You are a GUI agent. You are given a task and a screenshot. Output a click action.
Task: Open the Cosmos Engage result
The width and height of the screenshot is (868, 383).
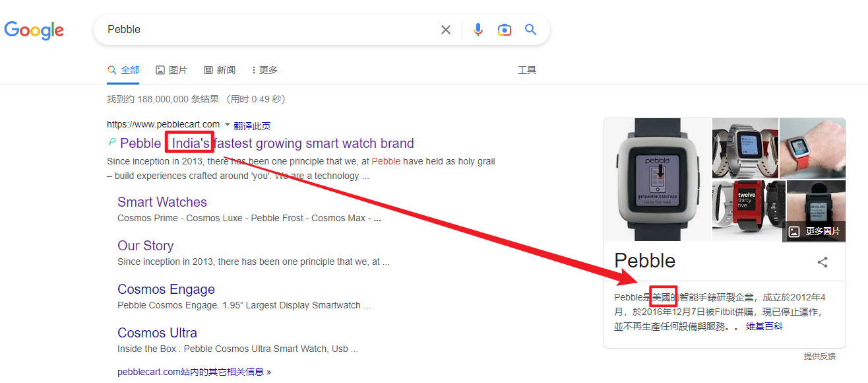tap(166, 289)
